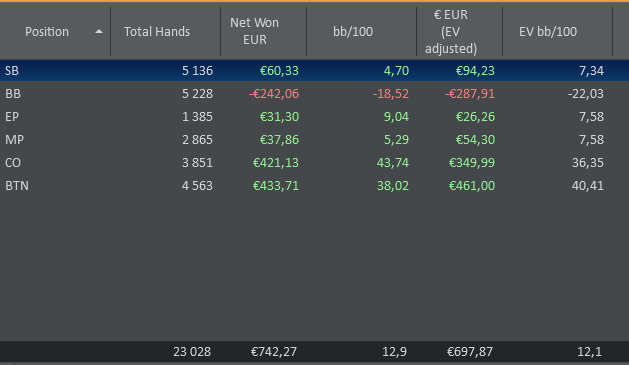Select the MP position row
This screenshot has width=629, height=365.
tap(314, 140)
